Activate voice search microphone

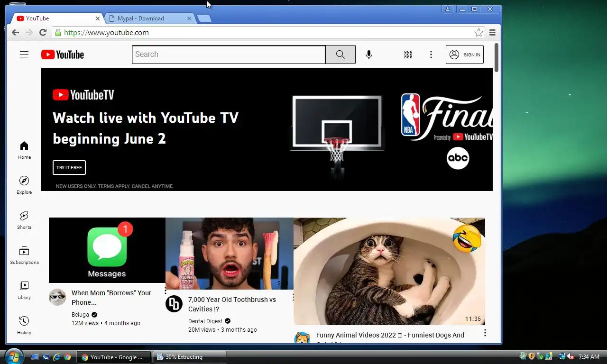[369, 55]
